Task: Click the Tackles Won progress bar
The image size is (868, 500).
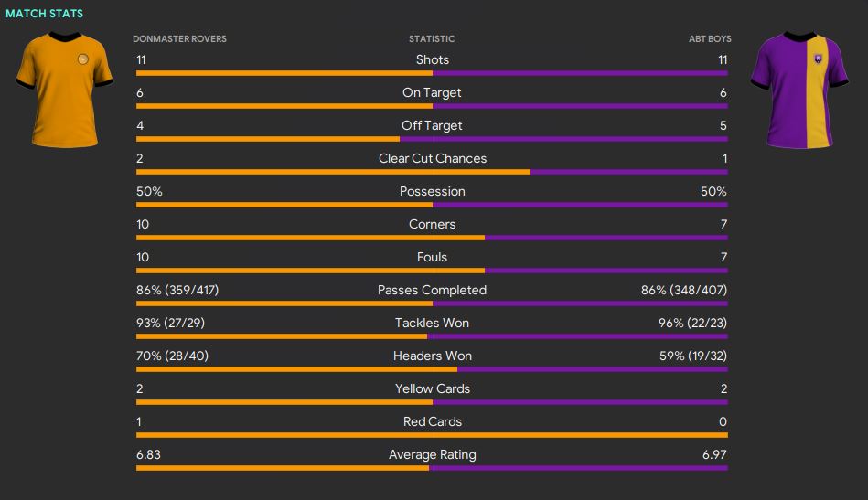Action: pyautogui.click(x=432, y=336)
